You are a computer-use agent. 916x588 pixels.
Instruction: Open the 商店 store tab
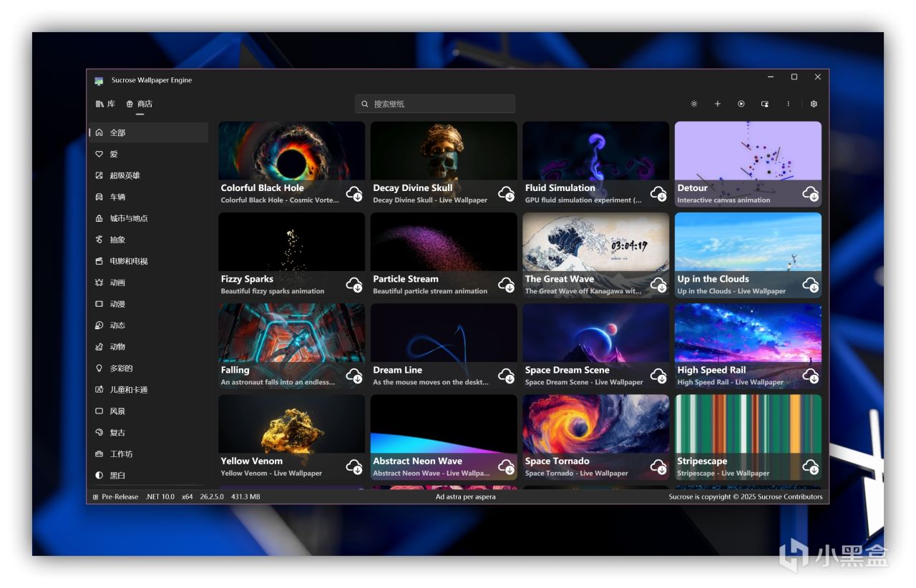tap(140, 104)
